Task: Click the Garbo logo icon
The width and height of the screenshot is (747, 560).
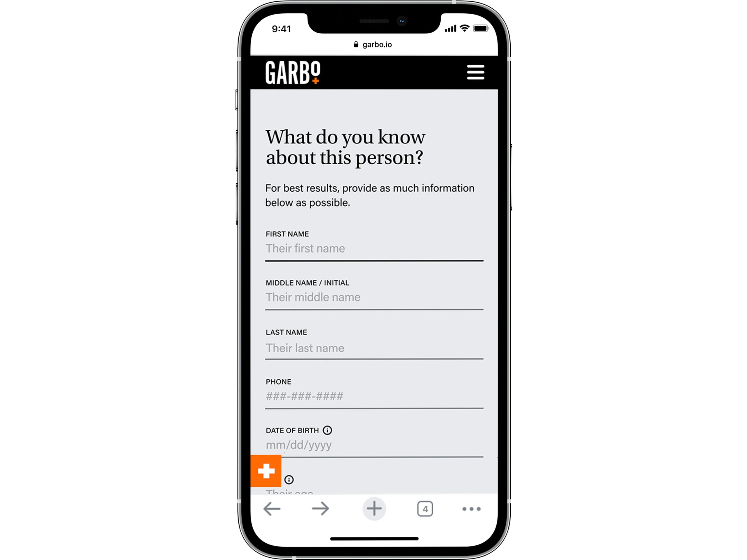Action: (294, 71)
